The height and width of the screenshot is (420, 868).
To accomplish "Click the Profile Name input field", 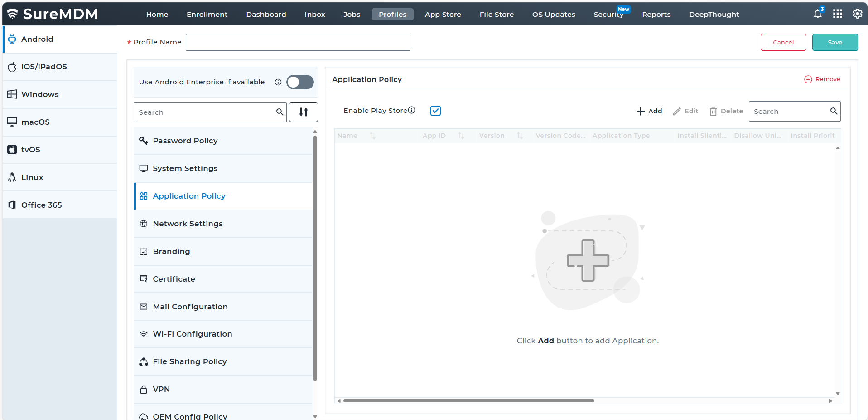I will point(298,42).
